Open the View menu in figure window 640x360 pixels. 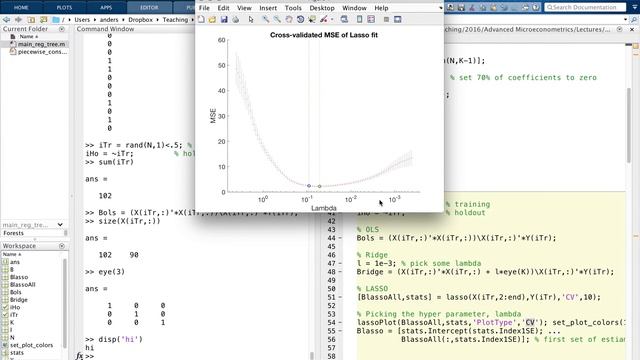click(244, 8)
